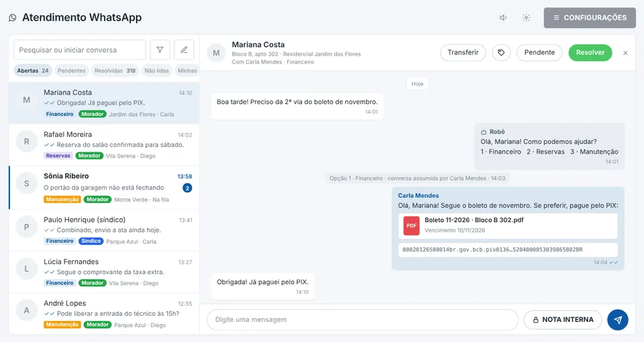Screen dimensions: 644x342
Task: Click Mariana Costa avatar in conversation list
Action: coord(27,100)
